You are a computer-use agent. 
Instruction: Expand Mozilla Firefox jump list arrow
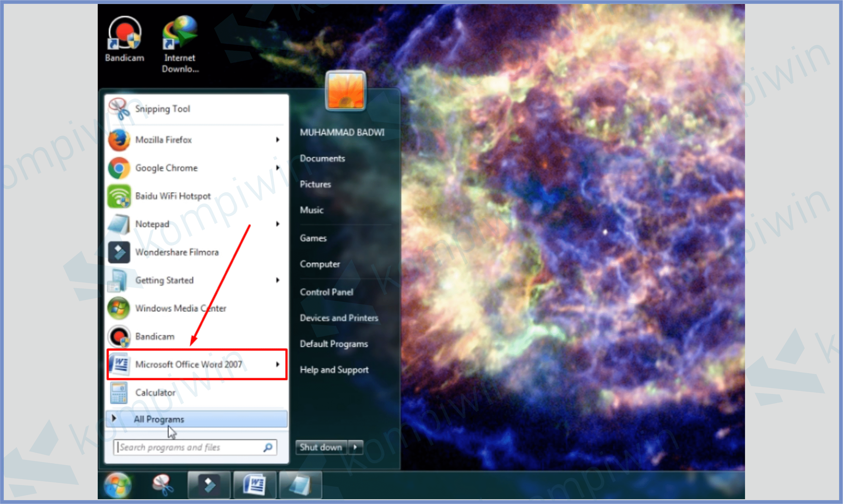point(278,140)
